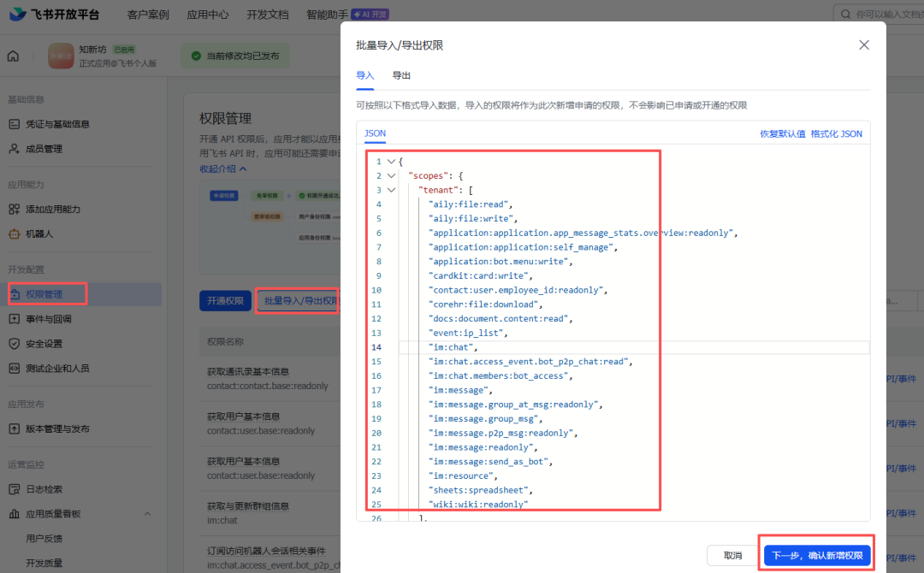The height and width of the screenshot is (573, 924).
Task: Click the 机器人 robot icon
Action: click(x=15, y=233)
